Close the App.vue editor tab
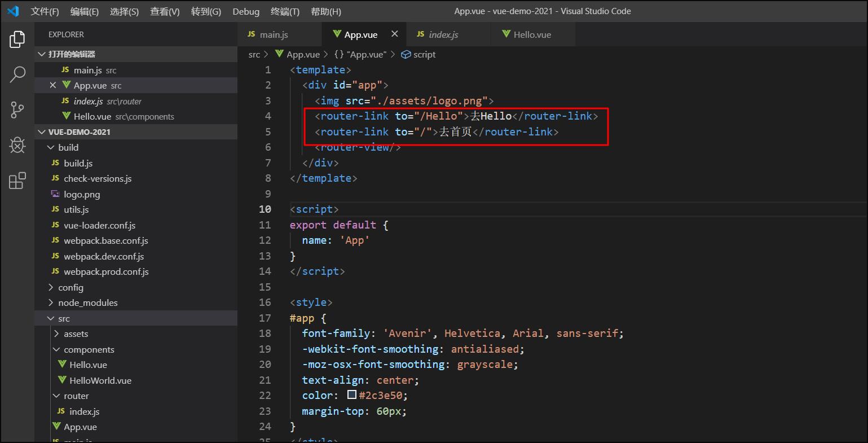 pyautogui.click(x=395, y=34)
